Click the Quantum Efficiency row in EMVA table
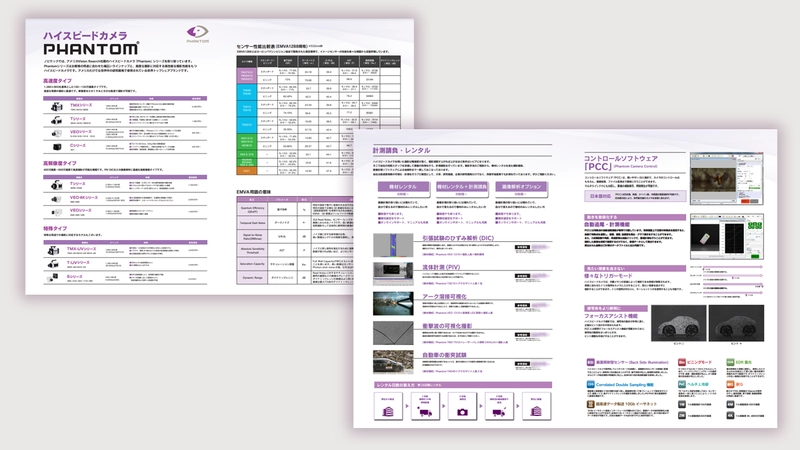This screenshot has width=800, height=450. [x=295, y=210]
